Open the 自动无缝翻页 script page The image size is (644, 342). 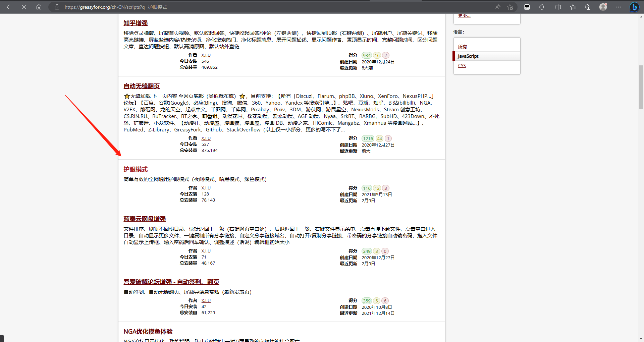point(142,86)
